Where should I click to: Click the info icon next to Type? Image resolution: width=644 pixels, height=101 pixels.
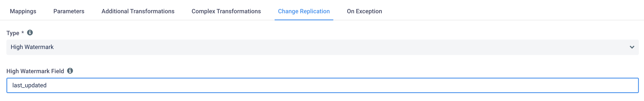point(30,33)
